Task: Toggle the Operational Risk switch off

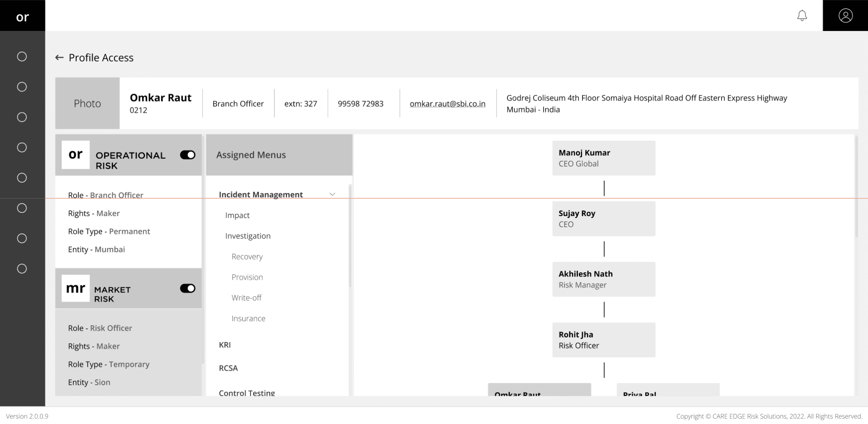Action: pyautogui.click(x=188, y=155)
